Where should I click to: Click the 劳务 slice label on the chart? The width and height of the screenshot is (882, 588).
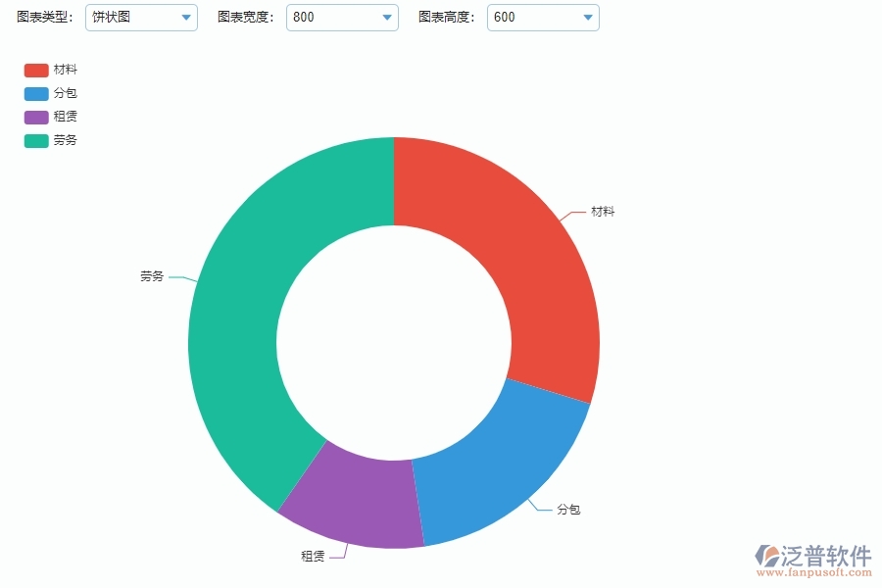click(151, 276)
